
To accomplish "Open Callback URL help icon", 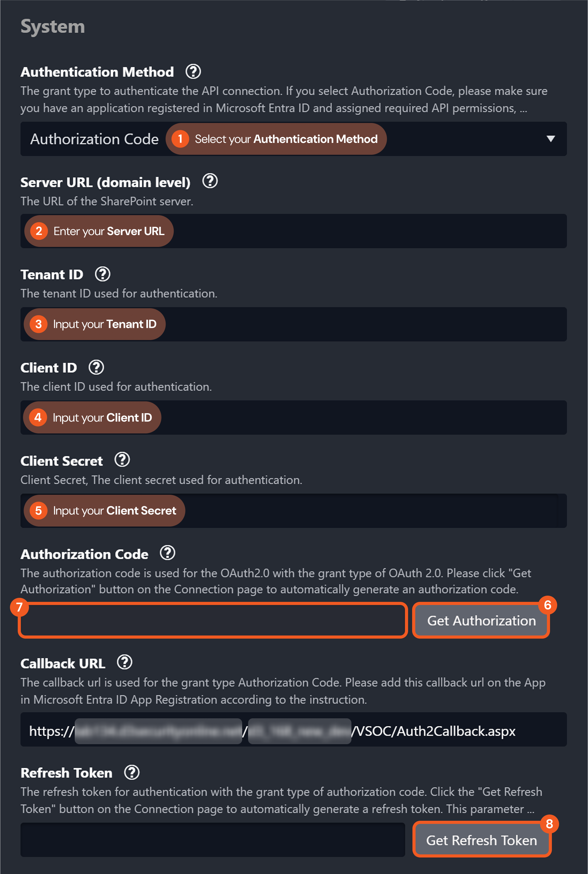I will click(125, 663).
